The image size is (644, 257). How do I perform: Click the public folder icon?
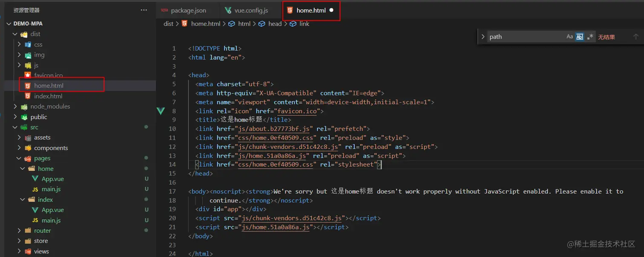click(x=24, y=117)
